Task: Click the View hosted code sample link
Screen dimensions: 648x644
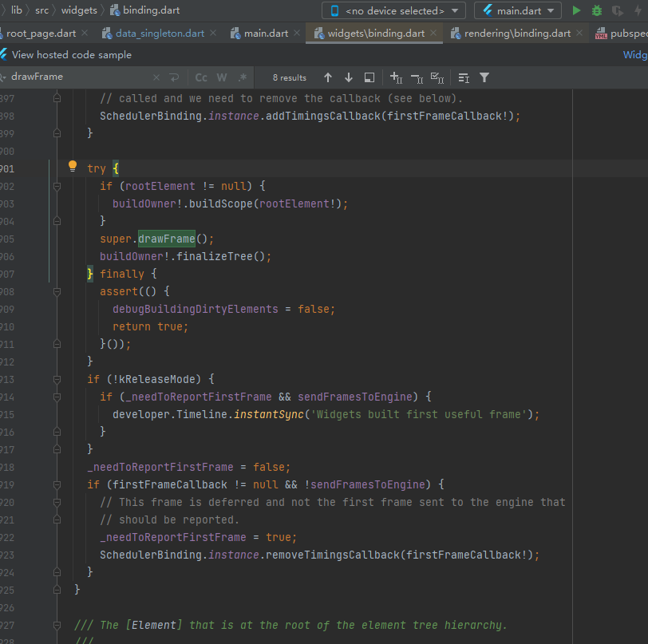Action: coord(71,55)
